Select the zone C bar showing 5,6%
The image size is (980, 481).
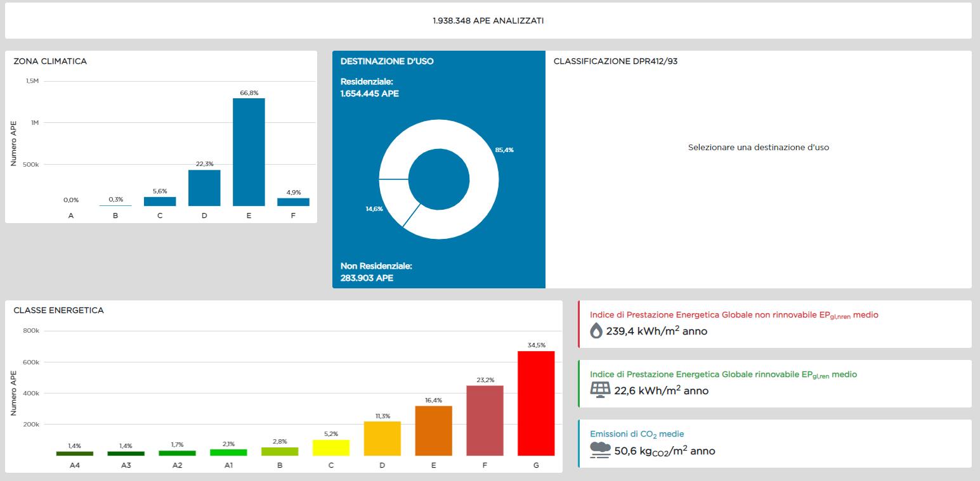click(x=160, y=202)
